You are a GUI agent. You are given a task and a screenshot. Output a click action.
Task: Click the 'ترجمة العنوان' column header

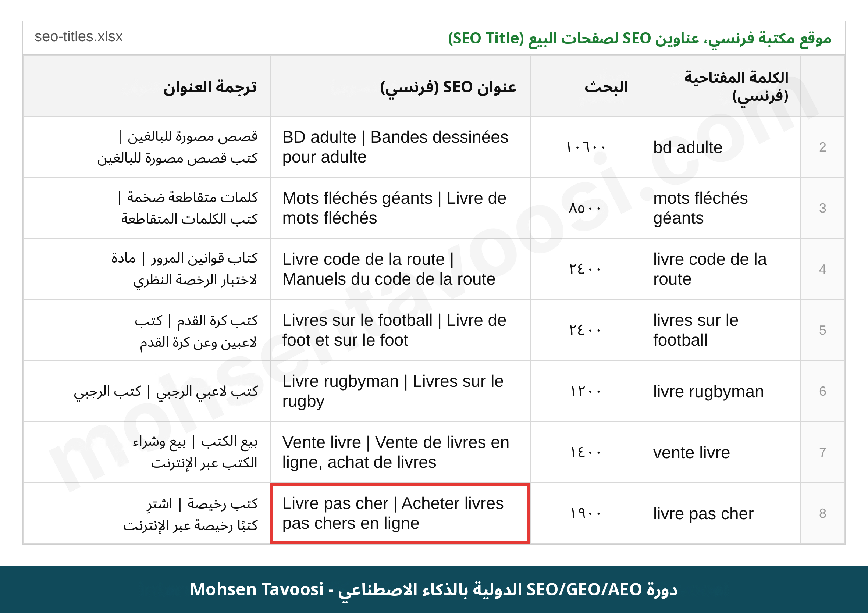point(147,86)
